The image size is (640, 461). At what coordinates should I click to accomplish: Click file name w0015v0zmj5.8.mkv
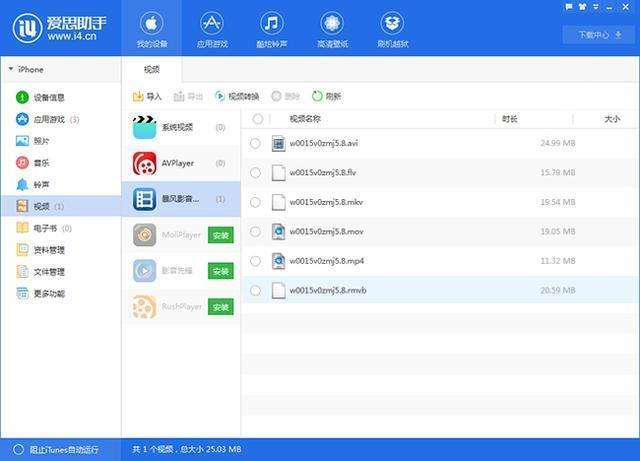[326, 202]
